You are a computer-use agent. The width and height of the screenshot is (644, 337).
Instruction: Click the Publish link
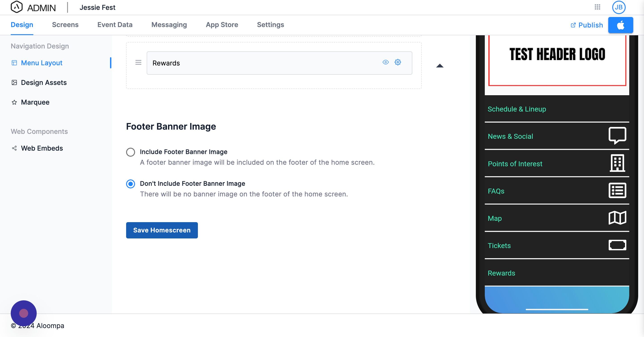587,25
